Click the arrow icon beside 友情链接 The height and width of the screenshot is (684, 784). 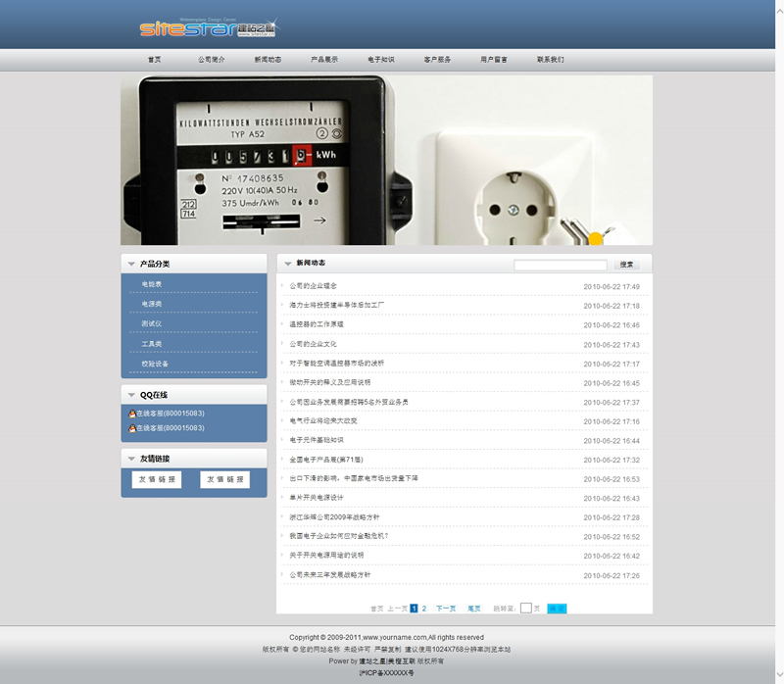tap(130, 459)
